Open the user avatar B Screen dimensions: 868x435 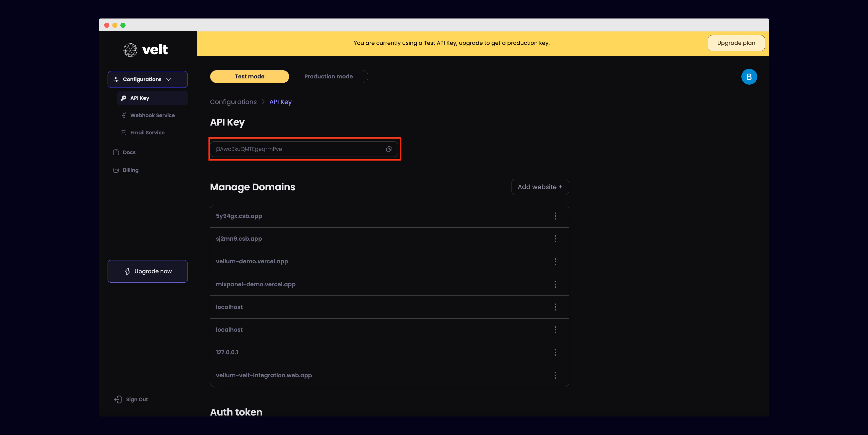[x=749, y=77]
